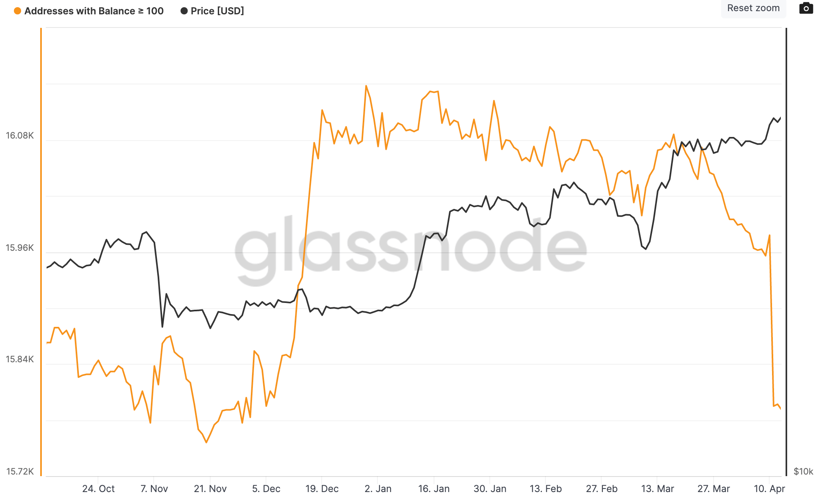Select the 24. Oct date label
Image resolution: width=823 pixels, height=504 pixels.
tap(98, 488)
